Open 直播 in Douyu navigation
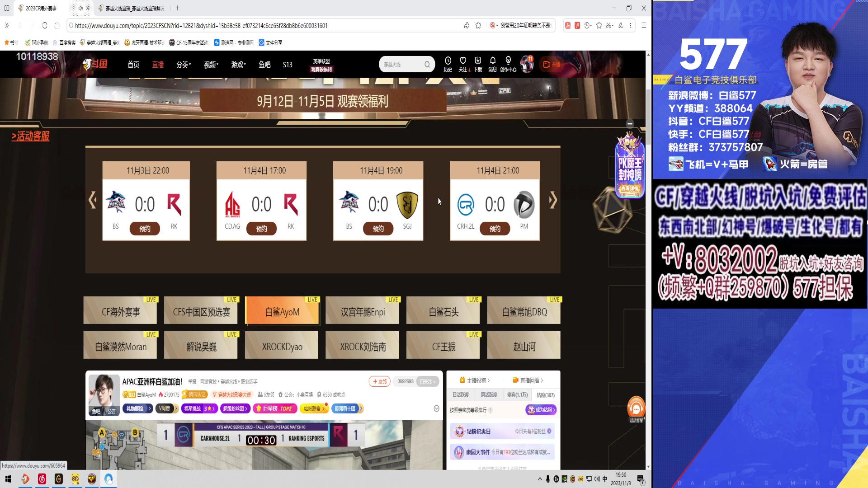 (x=158, y=65)
